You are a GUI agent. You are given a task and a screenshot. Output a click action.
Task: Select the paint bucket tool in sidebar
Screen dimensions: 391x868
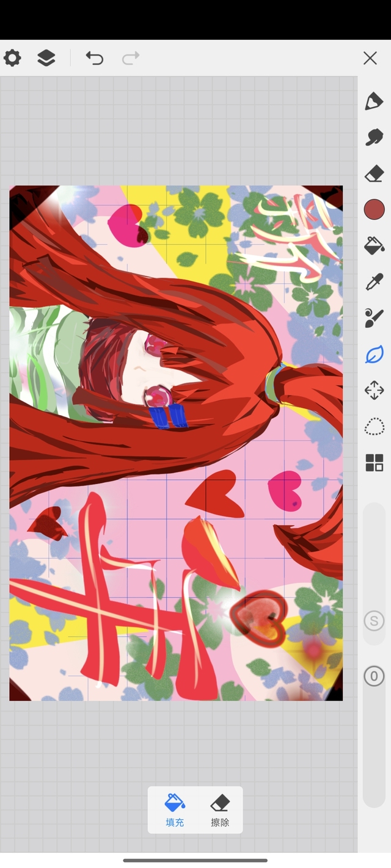(x=374, y=245)
